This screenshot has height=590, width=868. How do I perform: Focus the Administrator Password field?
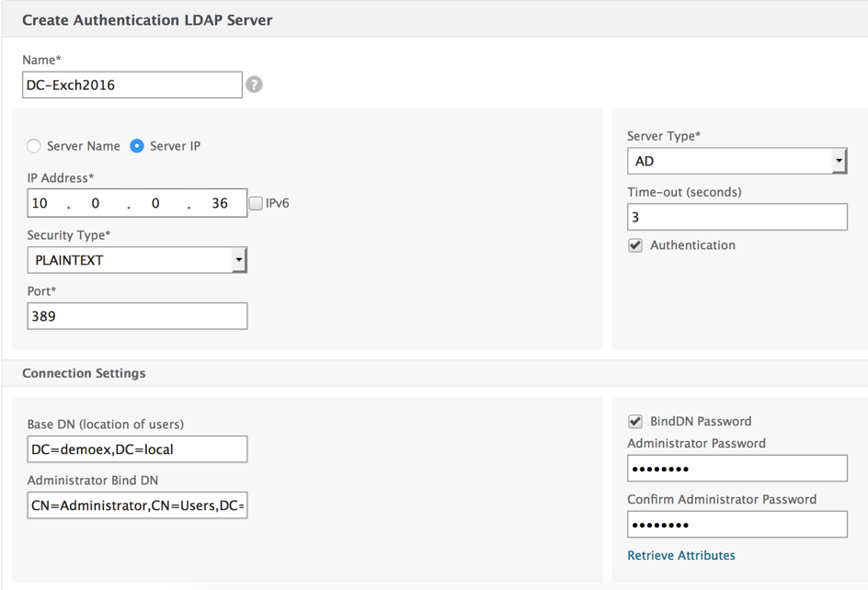click(x=737, y=469)
